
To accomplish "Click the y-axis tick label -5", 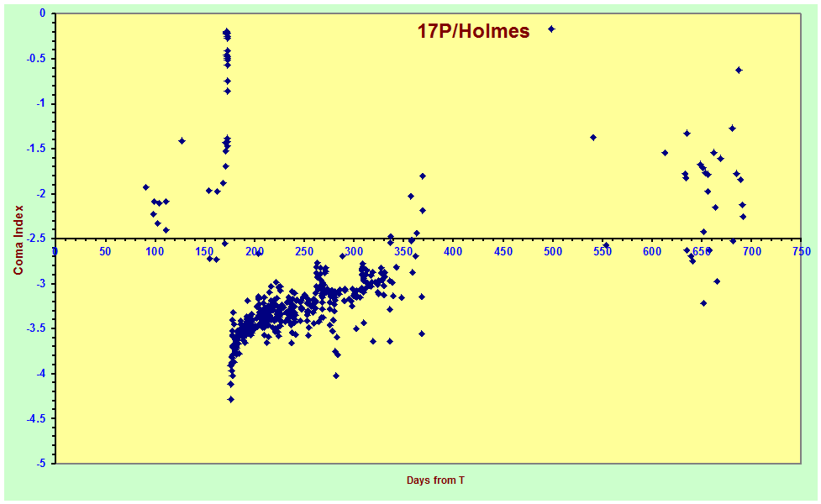I will pyautogui.click(x=41, y=464).
